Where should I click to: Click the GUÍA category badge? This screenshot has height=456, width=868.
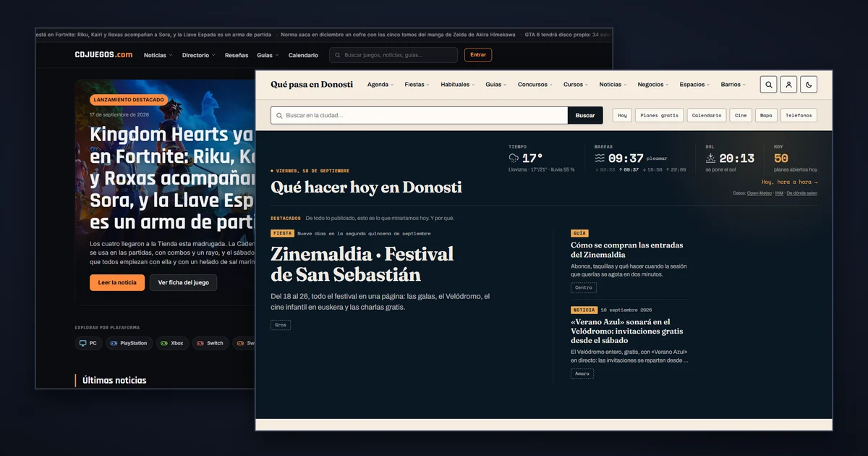[x=579, y=234]
